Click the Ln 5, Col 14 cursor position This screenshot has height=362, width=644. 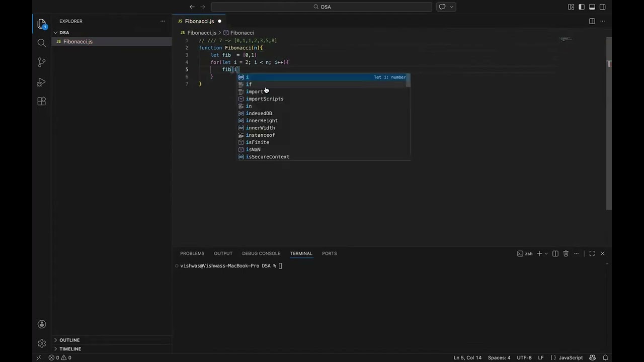coord(467,357)
